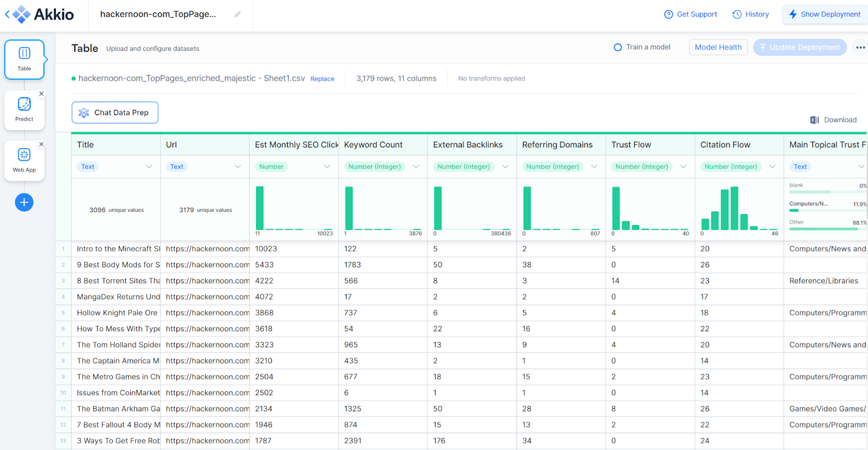Open the three-dots more options menu

[860, 48]
